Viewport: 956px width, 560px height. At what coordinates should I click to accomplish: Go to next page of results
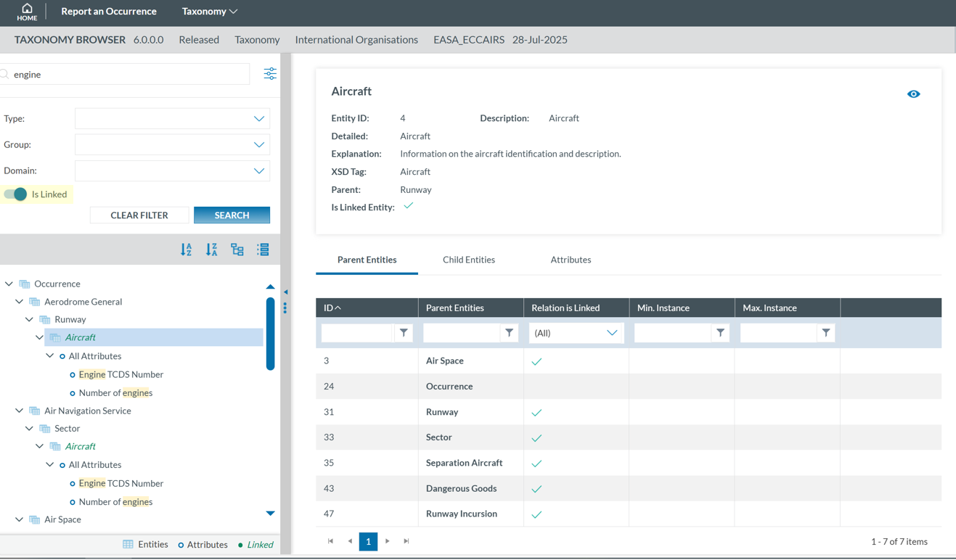pos(388,541)
